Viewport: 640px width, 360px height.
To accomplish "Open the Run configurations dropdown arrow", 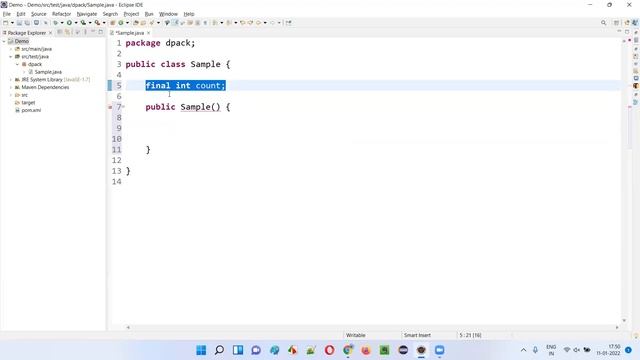I will (x=76, y=23).
